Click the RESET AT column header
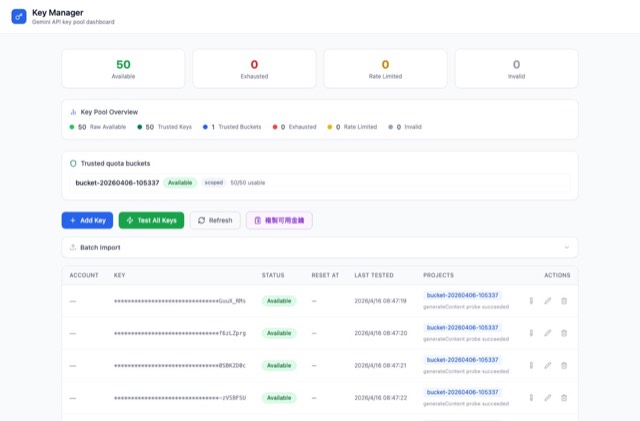640x421 pixels. [x=325, y=275]
